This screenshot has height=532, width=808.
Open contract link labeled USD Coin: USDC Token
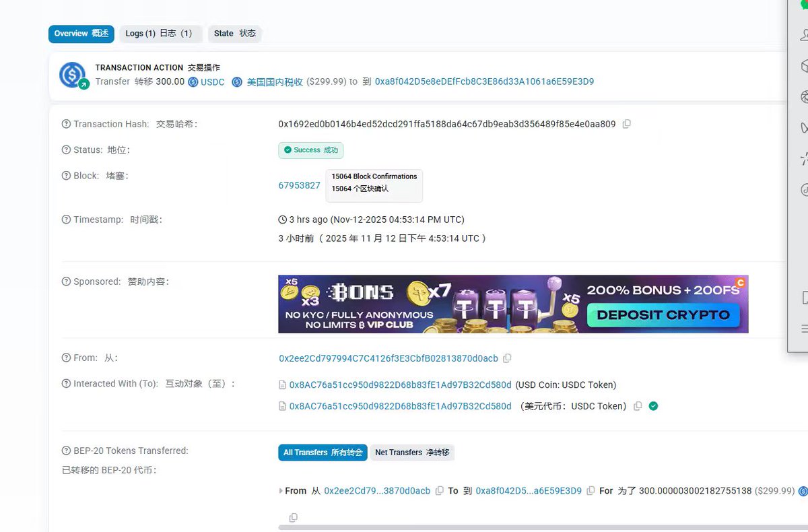tap(400, 385)
